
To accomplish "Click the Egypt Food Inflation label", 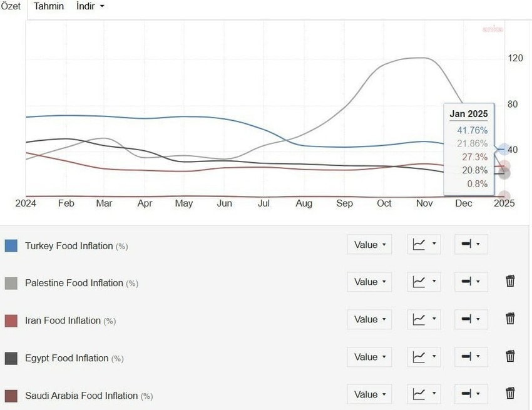I will pyautogui.click(x=66, y=359).
